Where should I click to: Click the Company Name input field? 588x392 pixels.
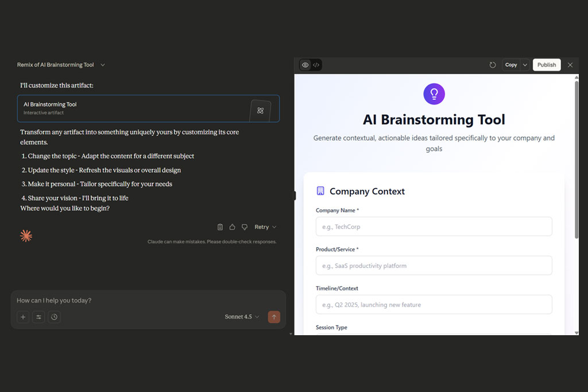[434, 227]
